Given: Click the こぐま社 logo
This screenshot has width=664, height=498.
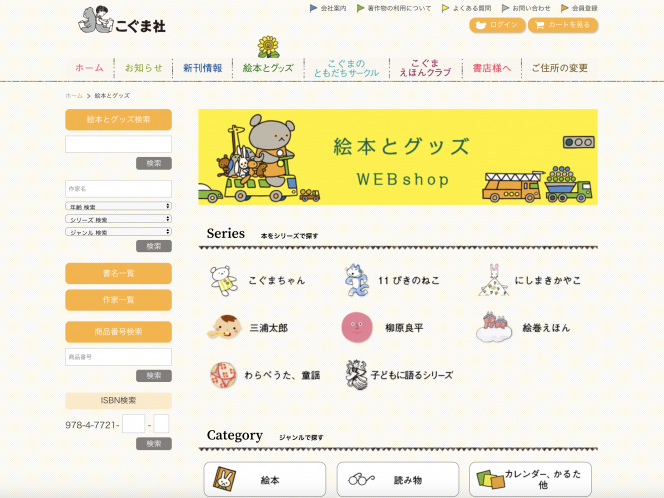Looking at the screenshot, I should coord(122,20).
